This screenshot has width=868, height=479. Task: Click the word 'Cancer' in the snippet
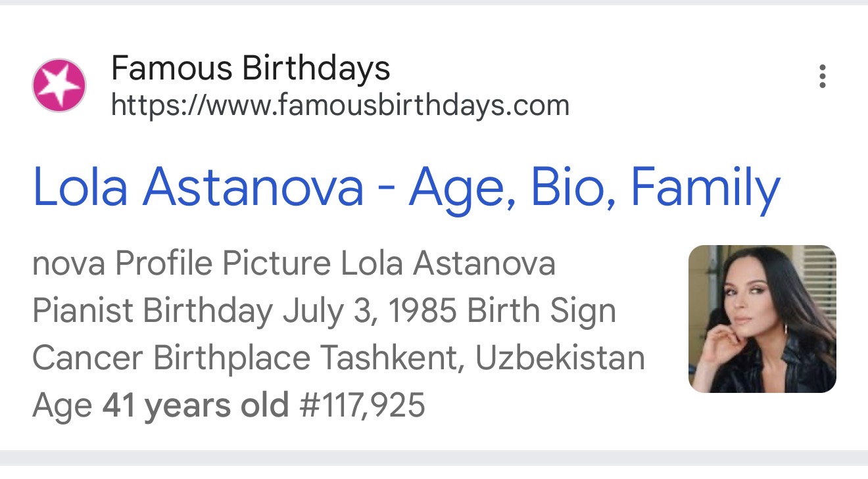click(x=87, y=358)
